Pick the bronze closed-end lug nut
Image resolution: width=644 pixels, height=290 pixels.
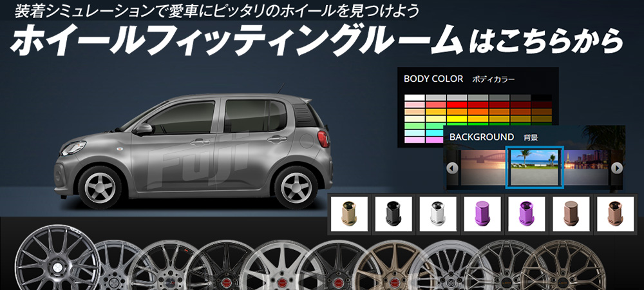click(x=571, y=214)
